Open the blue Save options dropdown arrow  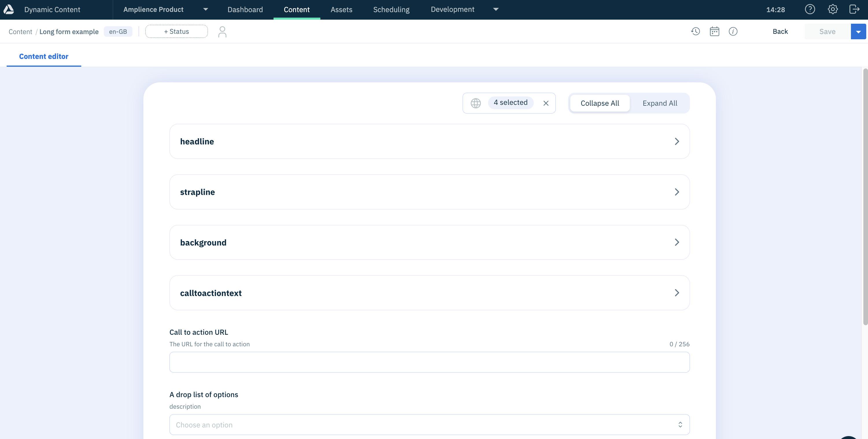pos(858,31)
